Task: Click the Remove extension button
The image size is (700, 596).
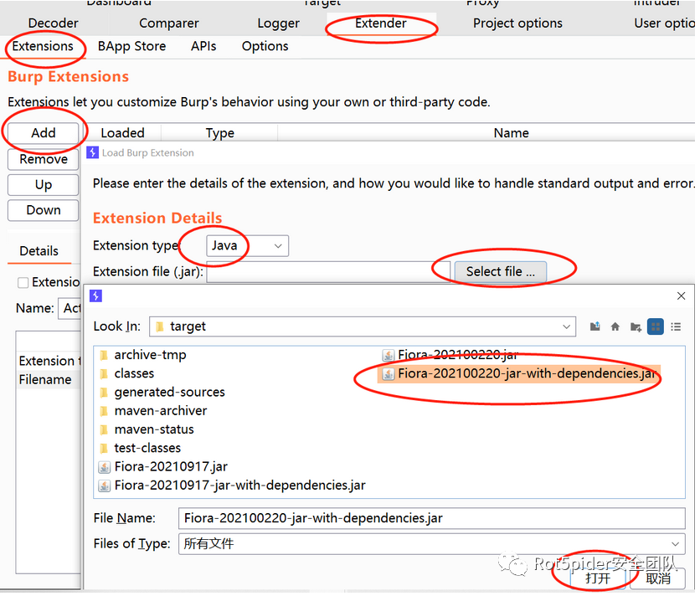Action: [44, 159]
